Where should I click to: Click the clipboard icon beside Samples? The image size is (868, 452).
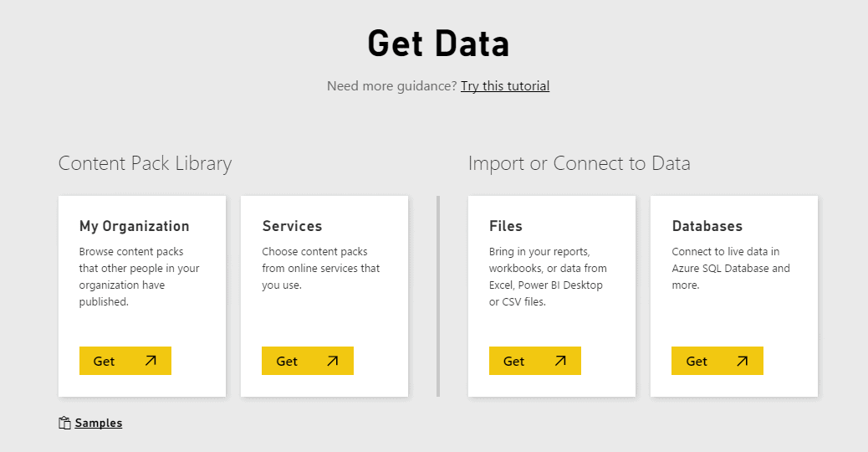tap(64, 424)
